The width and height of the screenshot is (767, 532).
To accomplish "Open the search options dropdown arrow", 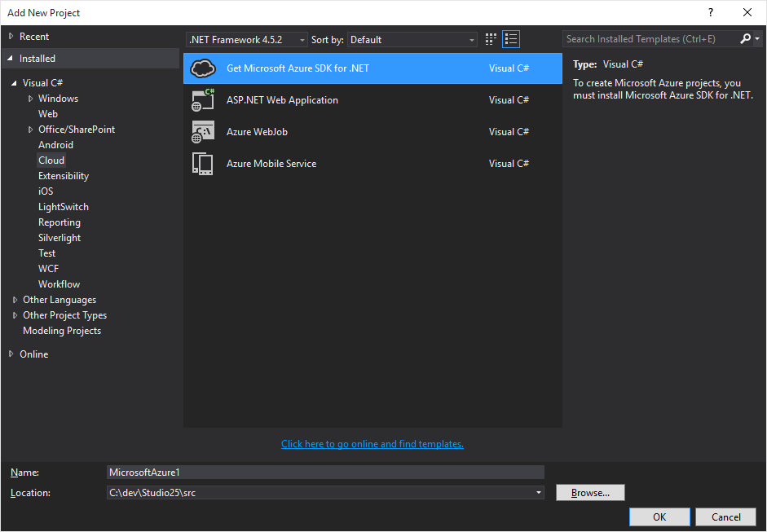I will [756, 38].
